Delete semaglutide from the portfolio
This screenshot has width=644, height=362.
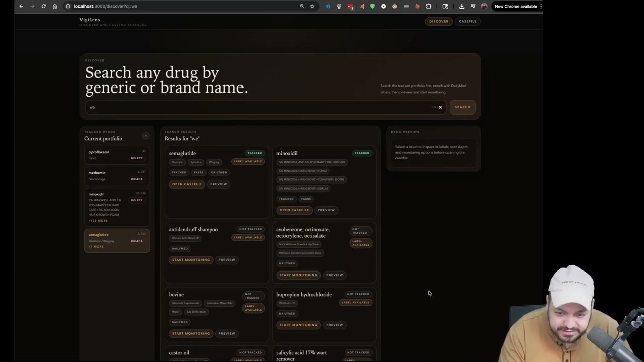pos(137,241)
